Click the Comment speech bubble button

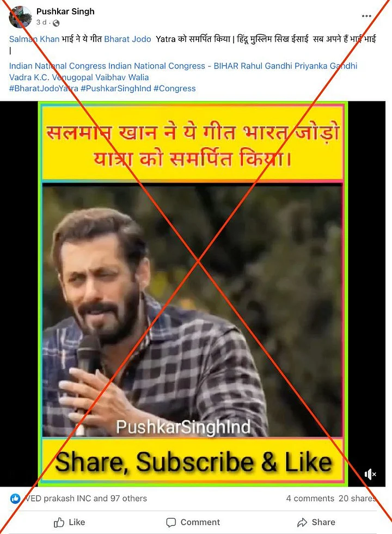(193, 522)
